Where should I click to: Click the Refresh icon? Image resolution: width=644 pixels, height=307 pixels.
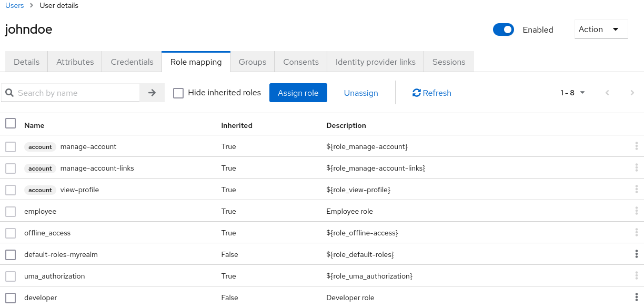tap(416, 93)
